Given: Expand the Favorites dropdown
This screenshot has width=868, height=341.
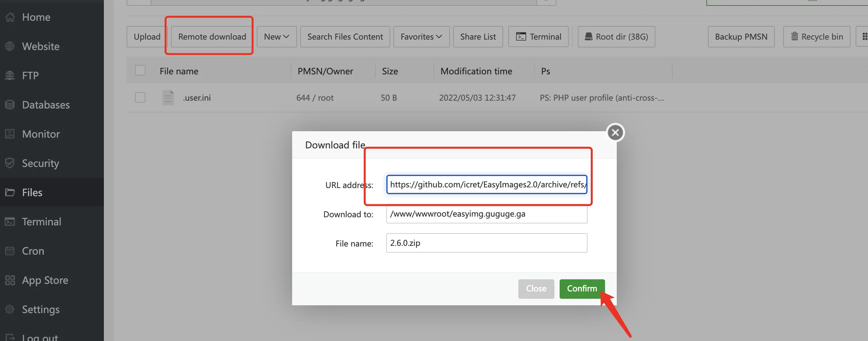Looking at the screenshot, I should click(x=421, y=37).
